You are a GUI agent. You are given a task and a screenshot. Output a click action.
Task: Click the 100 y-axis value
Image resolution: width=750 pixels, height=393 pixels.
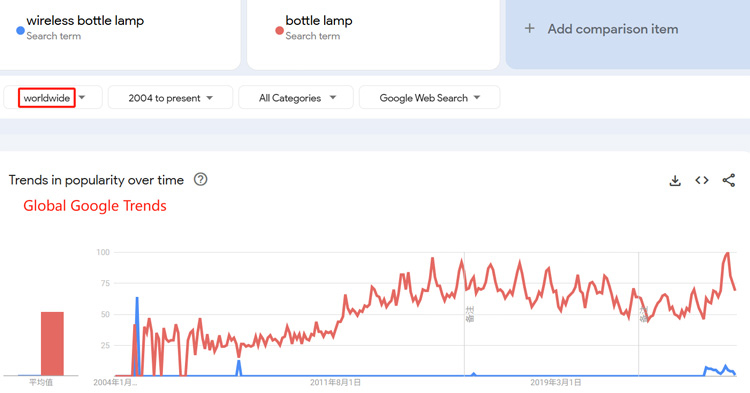tap(103, 252)
